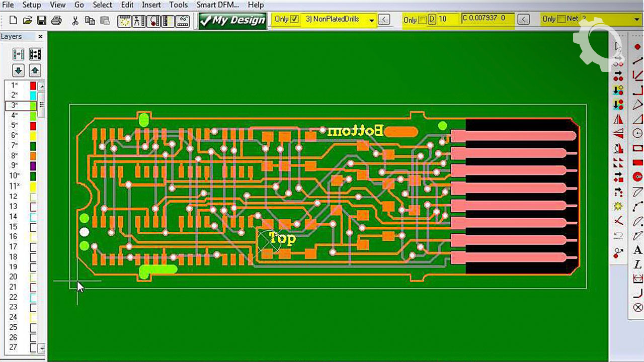Click the Print icon in toolbar
The image size is (644, 362).
56,21
